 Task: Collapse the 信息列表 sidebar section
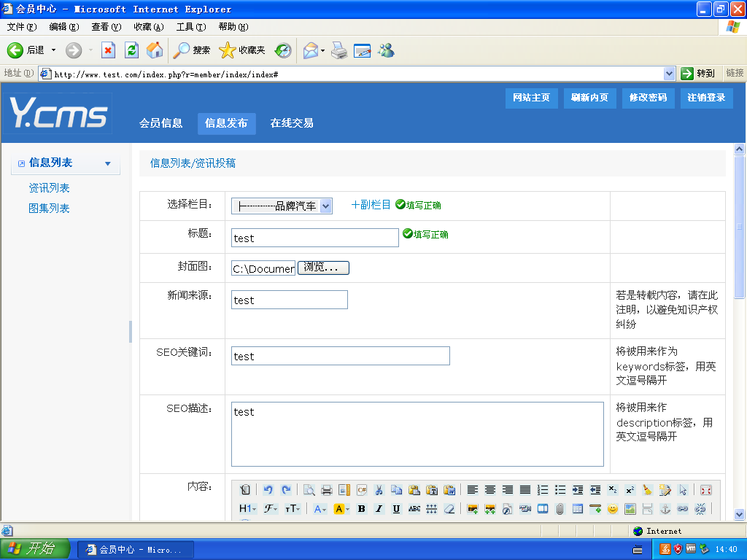pyautogui.click(x=108, y=163)
